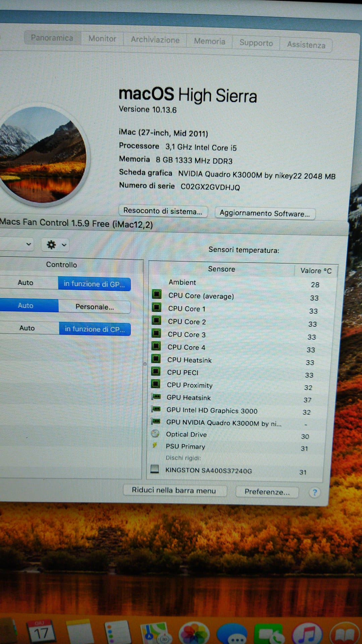Switch to the Supporto tab

click(256, 43)
